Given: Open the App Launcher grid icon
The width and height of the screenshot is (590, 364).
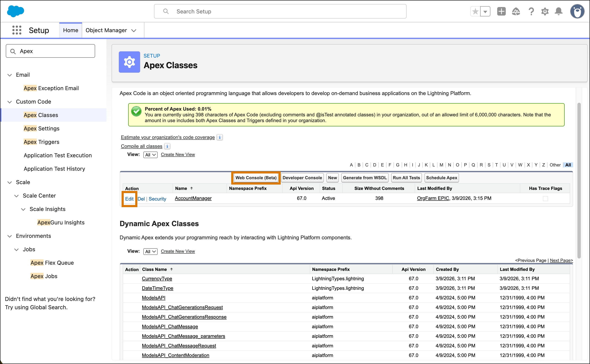Looking at the screenshot, I should click(x=17, y=30).
